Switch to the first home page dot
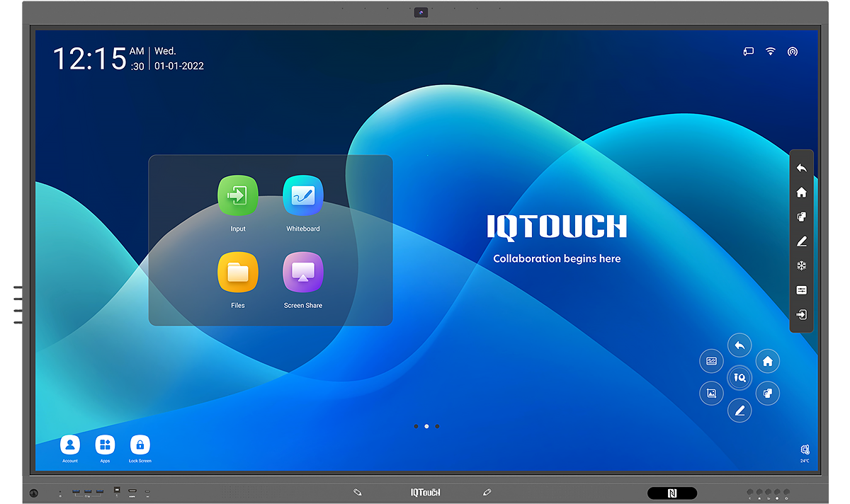This screenshot has width=850, height=504. pyautogui.click(x=416, y=426)
